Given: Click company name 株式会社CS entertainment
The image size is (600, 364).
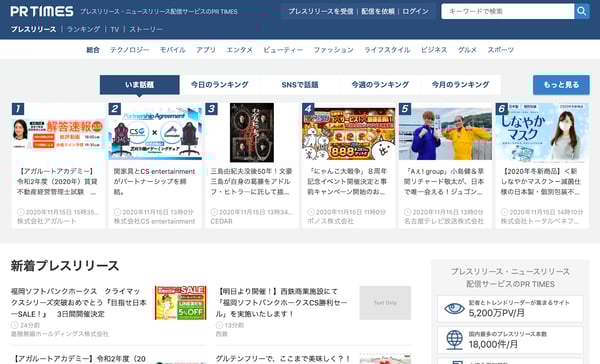Looking at the screenshot, I should coord(154,221).
